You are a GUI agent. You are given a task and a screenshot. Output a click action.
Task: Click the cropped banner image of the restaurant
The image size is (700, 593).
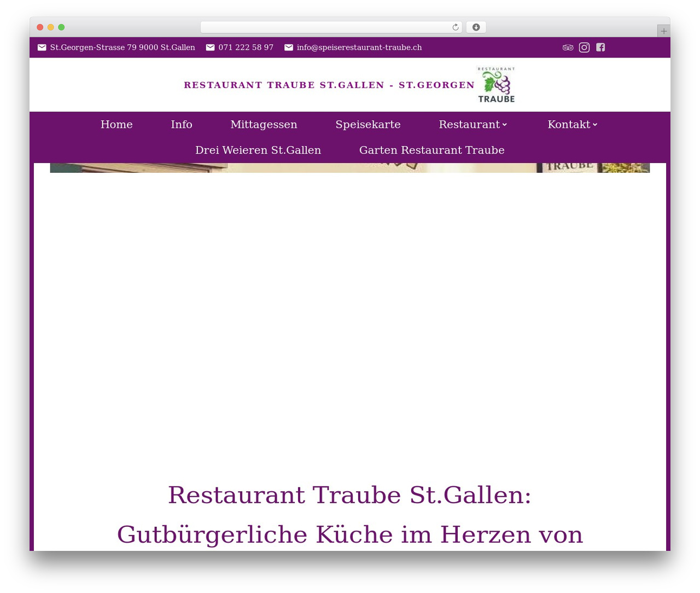[x=350, y=168]
